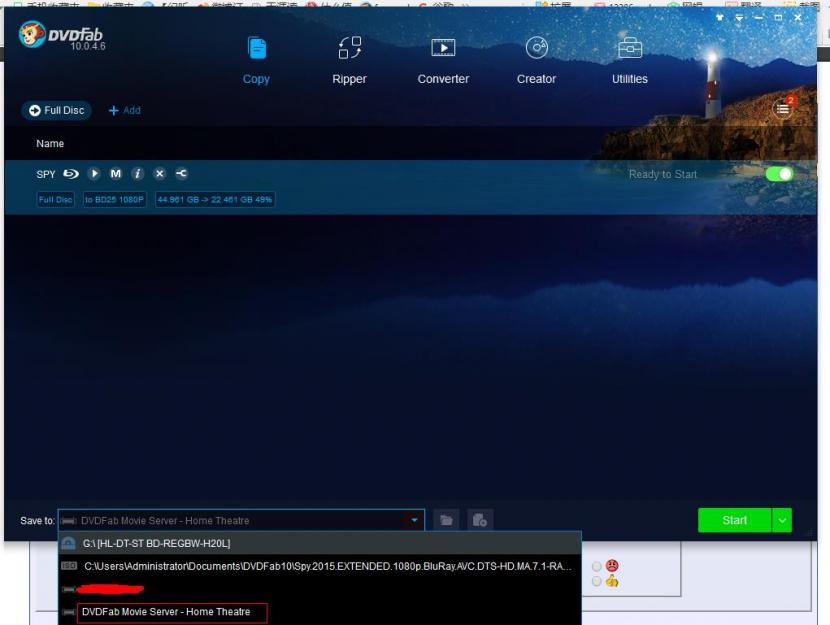Viewport: 830px width, 625px height.
Task: Remove the SPY source with X icon
Action: coord(159,174)
